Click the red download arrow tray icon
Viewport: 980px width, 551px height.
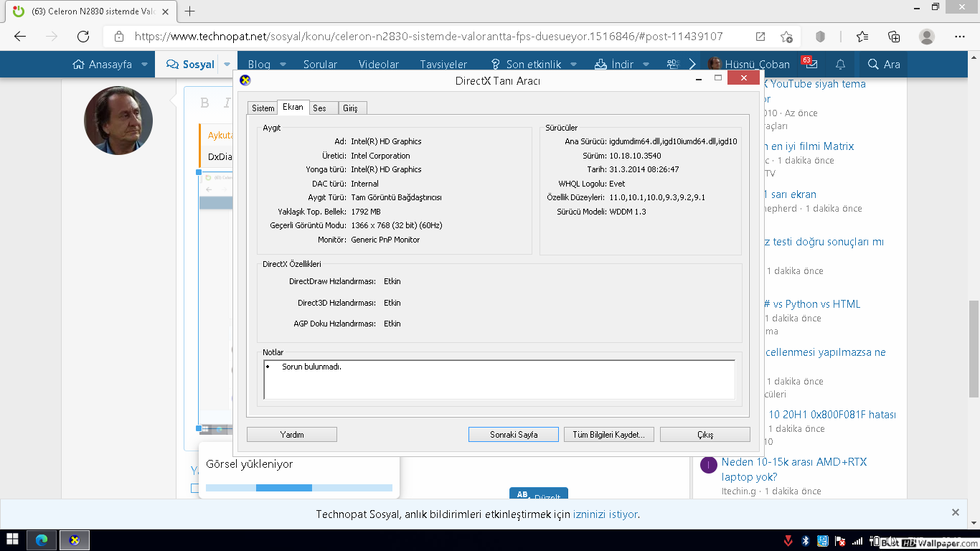(788, 540)
